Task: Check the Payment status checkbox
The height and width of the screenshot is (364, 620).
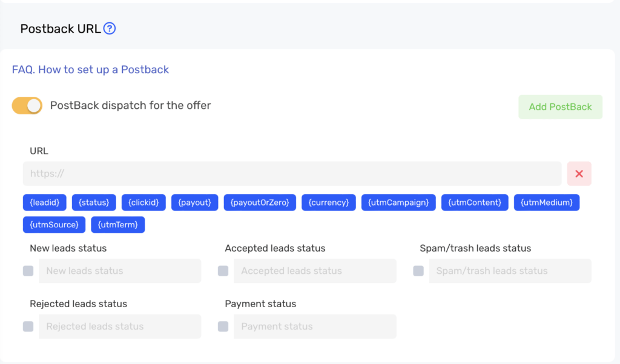Action: click(223, 327)
